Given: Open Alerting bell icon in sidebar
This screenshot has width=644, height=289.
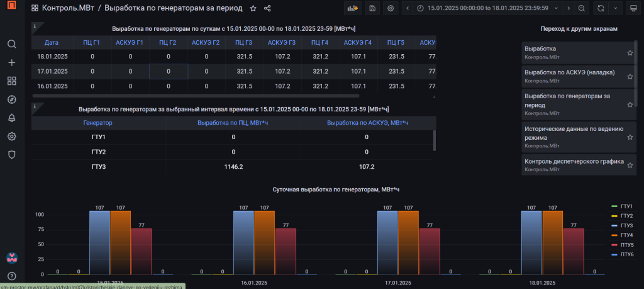Looking at the screenshot, I should click(x=11, y=118).
